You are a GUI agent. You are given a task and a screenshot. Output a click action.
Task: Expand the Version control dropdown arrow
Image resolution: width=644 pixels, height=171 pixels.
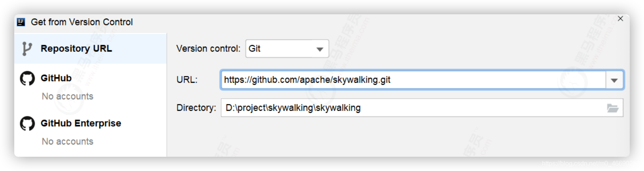pyautogui.click(x=320, y=49)
